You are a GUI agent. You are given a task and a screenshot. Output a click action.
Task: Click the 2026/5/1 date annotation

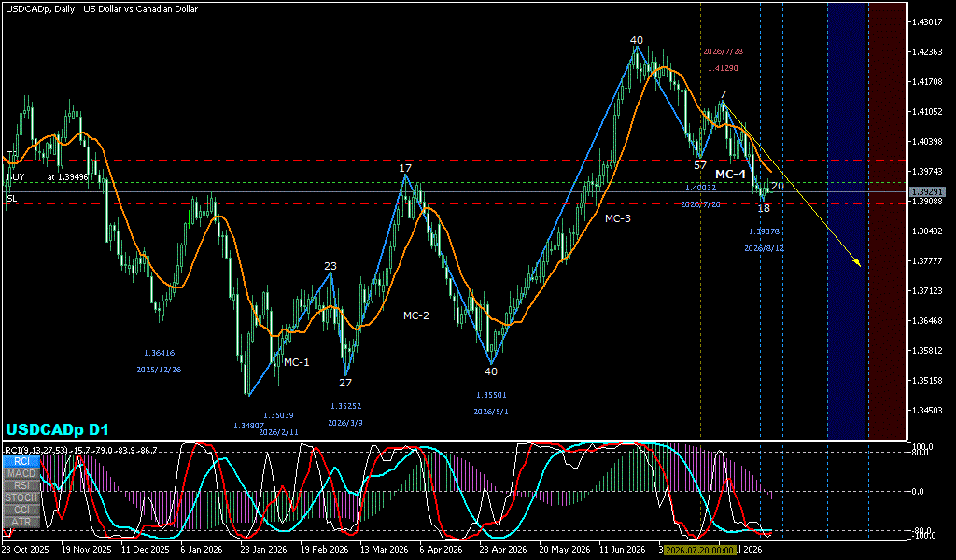[x=491, y=412]
